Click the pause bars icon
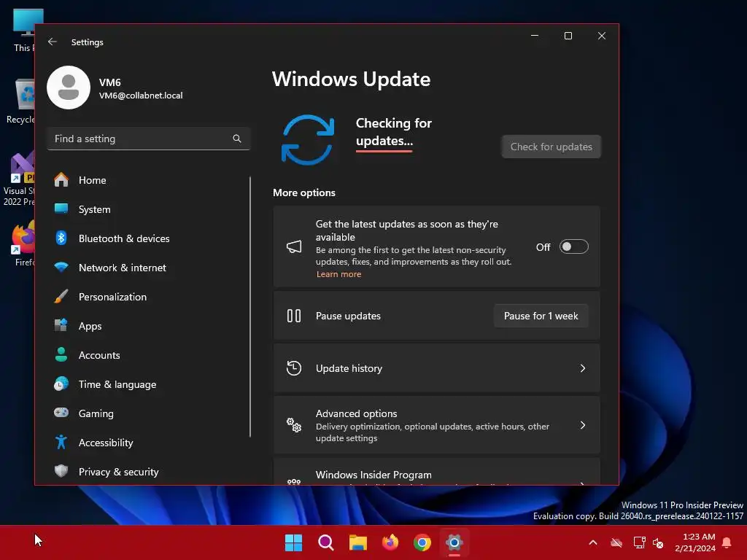747x560 pixels. [x=294, y=316]
